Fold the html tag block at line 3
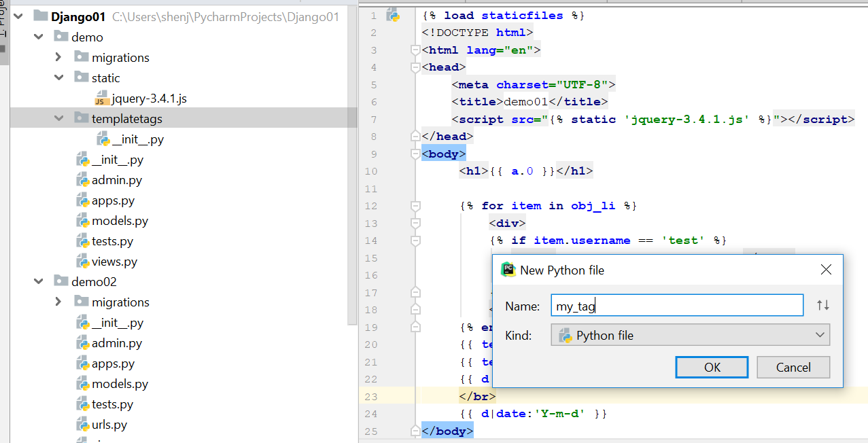The image size is (868, 443). click(x=415, y=50)
